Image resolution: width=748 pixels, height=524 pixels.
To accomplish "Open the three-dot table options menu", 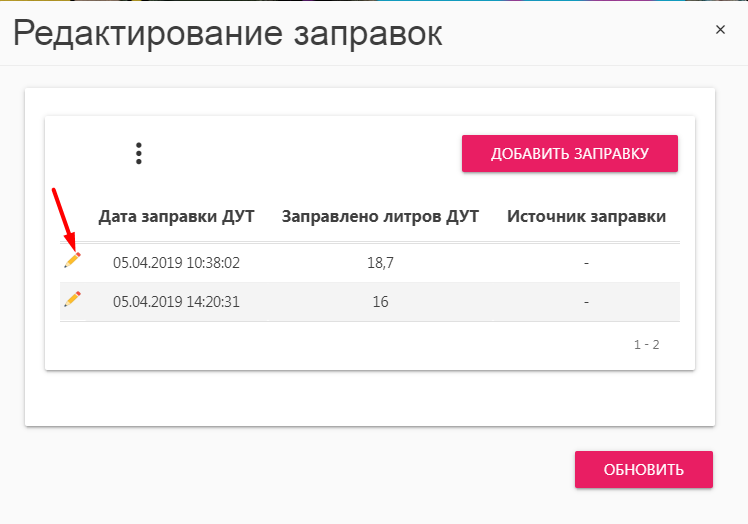I will point(138,153).
